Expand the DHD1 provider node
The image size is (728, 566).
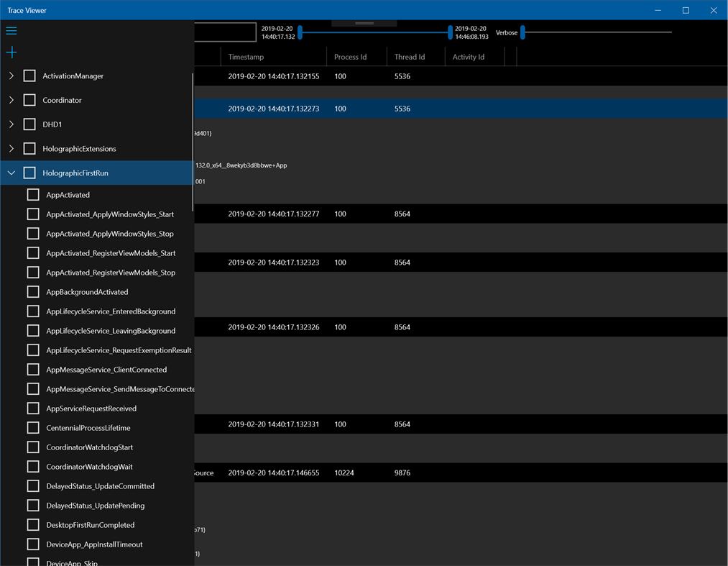coord(11,124)
